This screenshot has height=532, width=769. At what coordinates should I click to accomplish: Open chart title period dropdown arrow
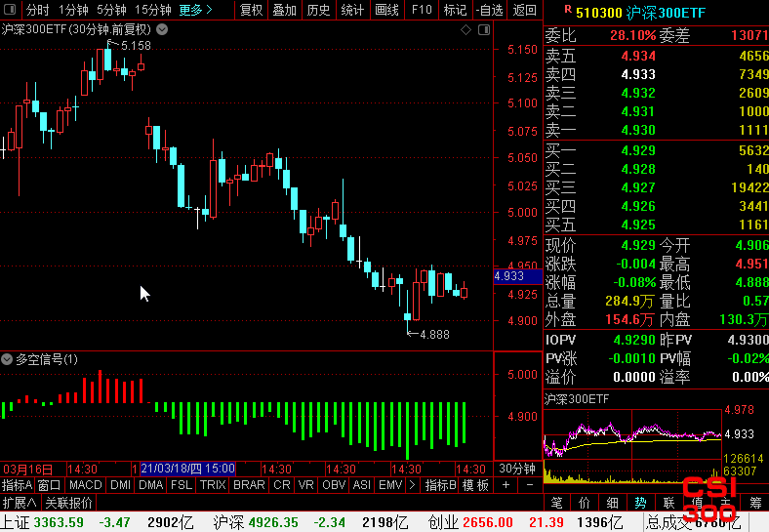(x=162, y=29)
